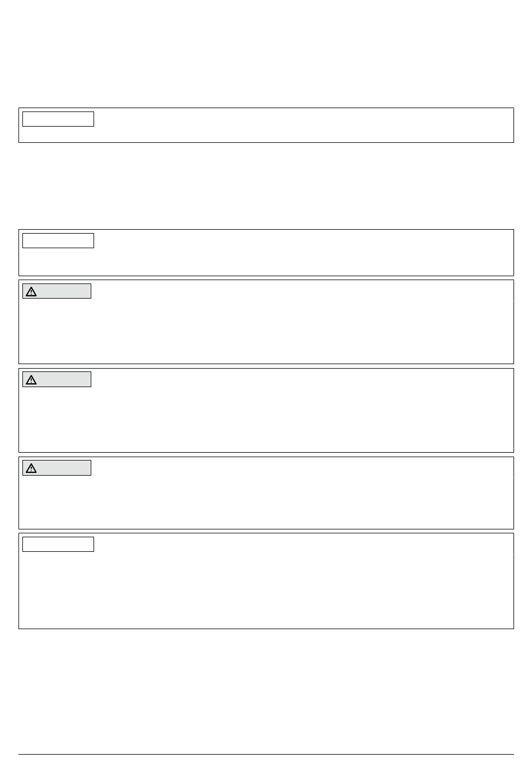Viewport: 532px width, 772px height.
Task: Click blank space between bottom box and footer line
Action: (266, 691)
